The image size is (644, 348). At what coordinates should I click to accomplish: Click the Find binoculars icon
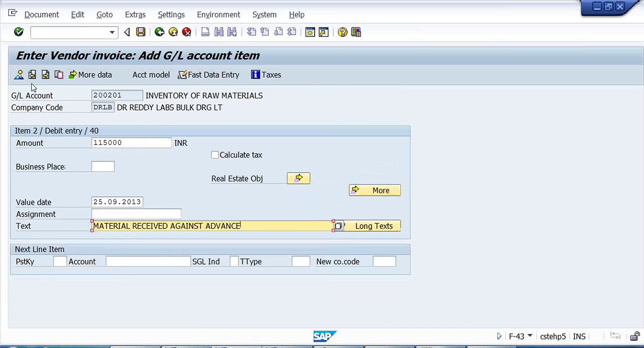pyautogui.click(x=219, y=32)
